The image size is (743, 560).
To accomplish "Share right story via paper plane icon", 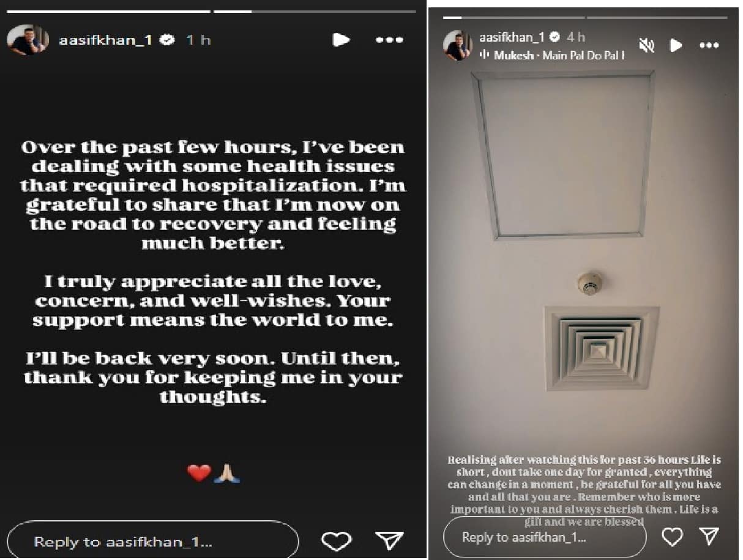I will [708, 536].
